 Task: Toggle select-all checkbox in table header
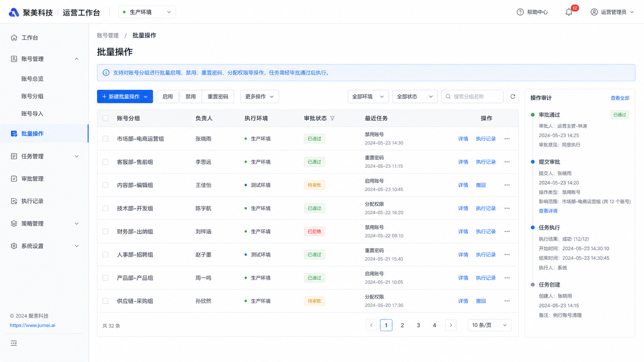point(106,118)
